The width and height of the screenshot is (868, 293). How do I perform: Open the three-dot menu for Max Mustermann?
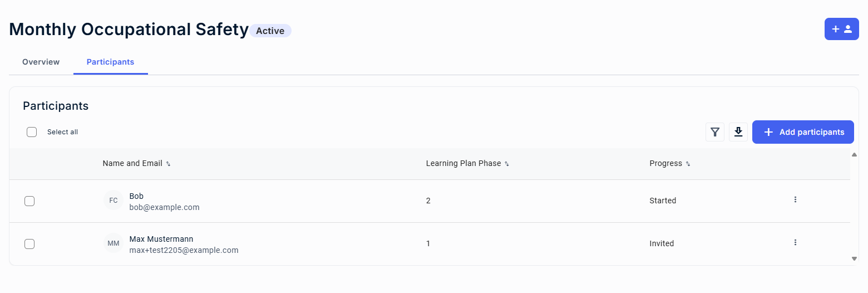[x=795, y=242]
